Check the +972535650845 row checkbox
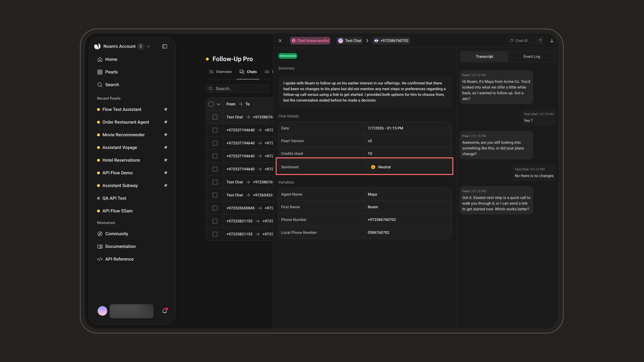The width and height of the screenshot is (644, 362). (215, 208)
